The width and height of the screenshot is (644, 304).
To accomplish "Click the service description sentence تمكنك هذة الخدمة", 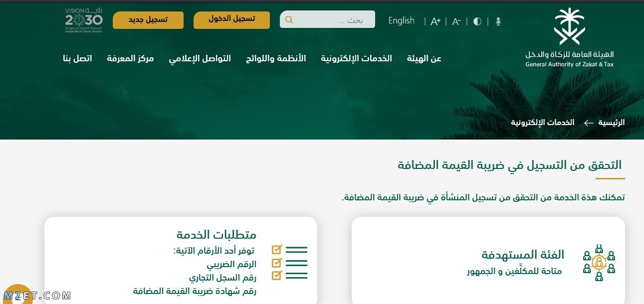I will click(483, 197).
